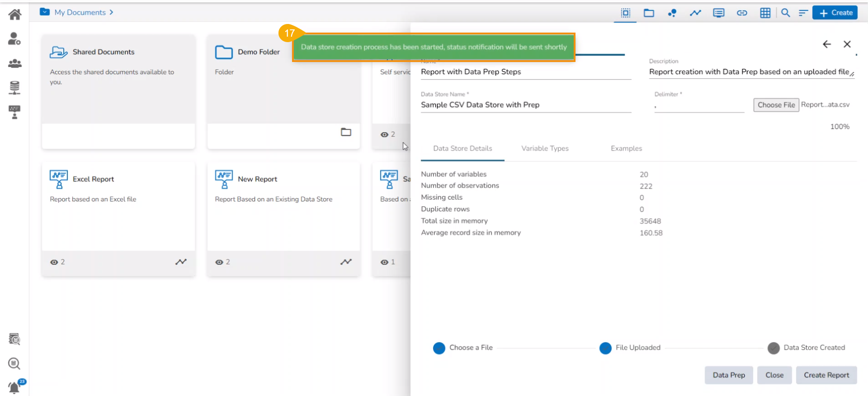Open the data center database icon
Screen dimensions: 868x396
coord(14,87)
